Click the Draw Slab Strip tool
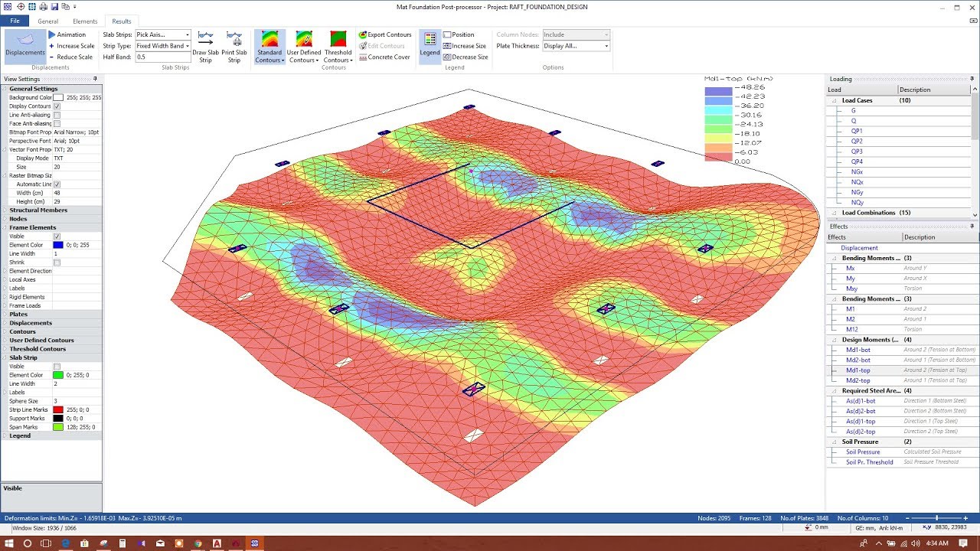Image resolution: width=980 pixels, height=551 pixels. [x=205, y=47]
